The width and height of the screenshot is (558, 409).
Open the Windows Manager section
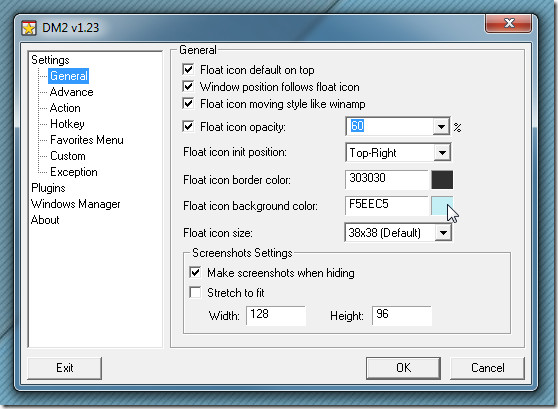pos(75,204)
